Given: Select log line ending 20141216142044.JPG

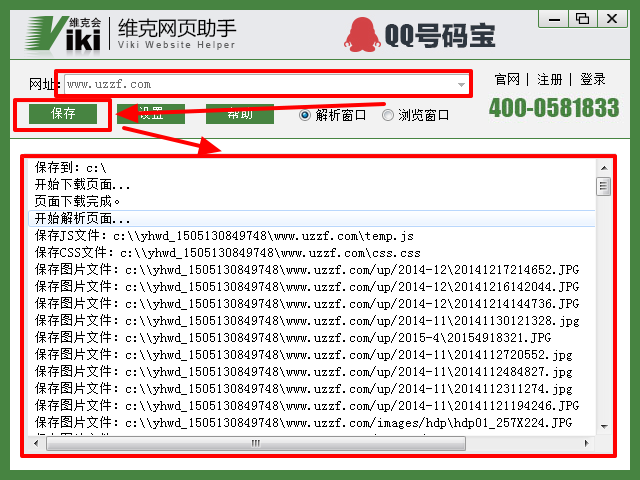Looking at the screenshot, I should tap(312, 287).
